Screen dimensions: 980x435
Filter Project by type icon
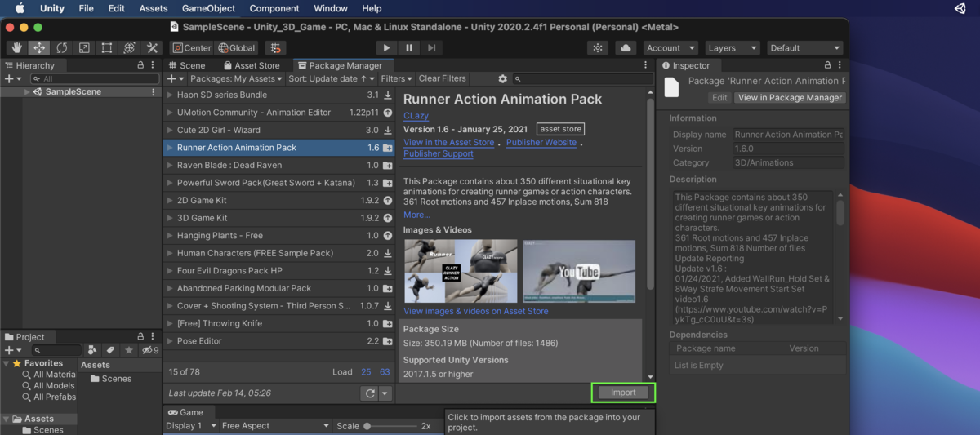point(92,350)
